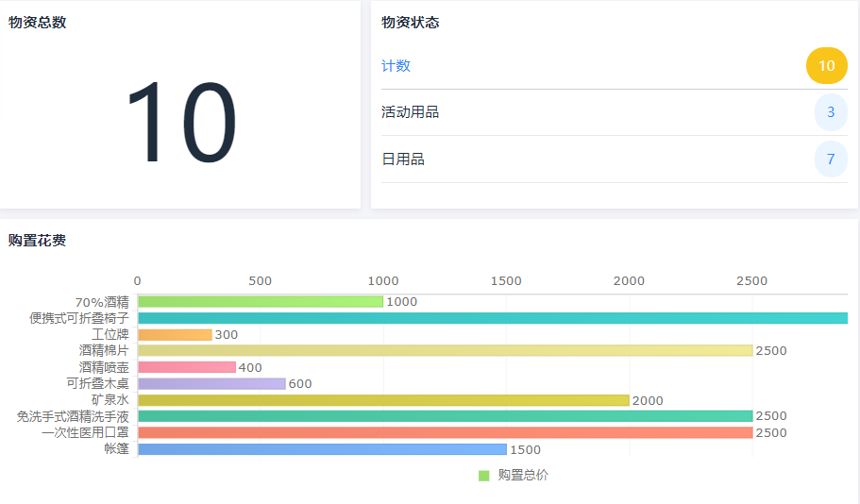Select the 可折叠木桌 purple bar
The image size is (860, 504).
211,383
